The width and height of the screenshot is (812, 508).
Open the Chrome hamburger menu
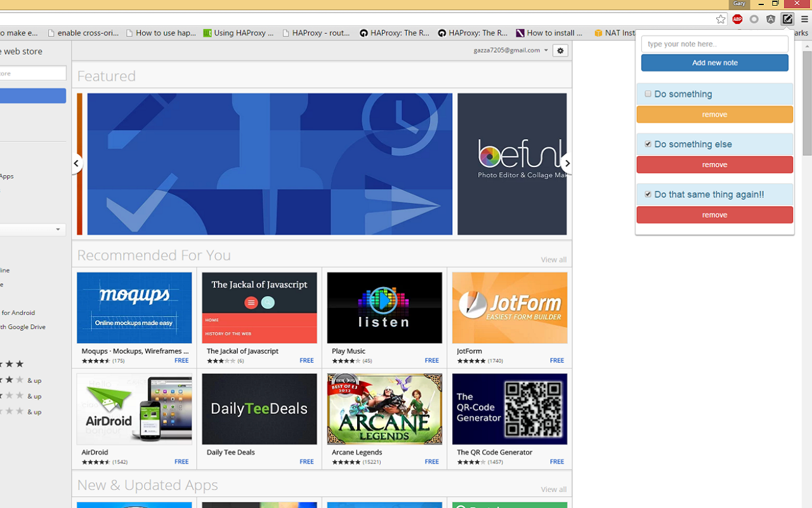pyautogui.click(x=804, y=20)
